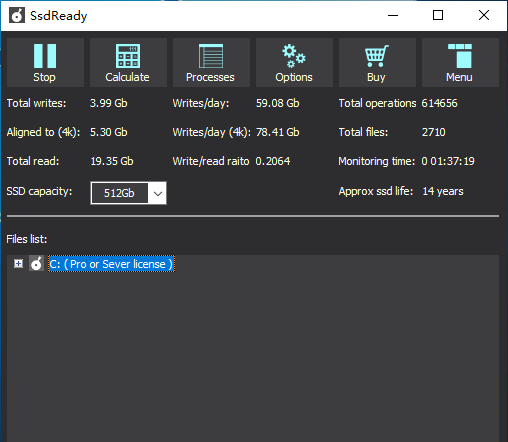The image size is (508, 442).
Task: Expand the C: drive tree node
Action: pyautogui.click(x=18, y=264)
